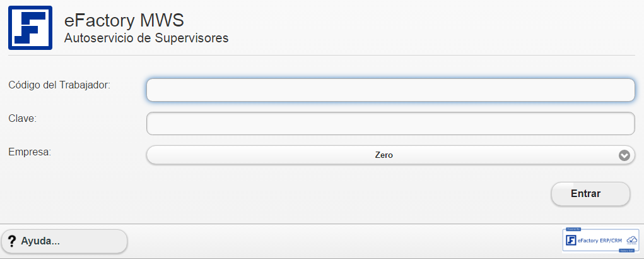The image size is (644, 259).
Task: Open the Ayuda help button
Action: coord(64,241)
